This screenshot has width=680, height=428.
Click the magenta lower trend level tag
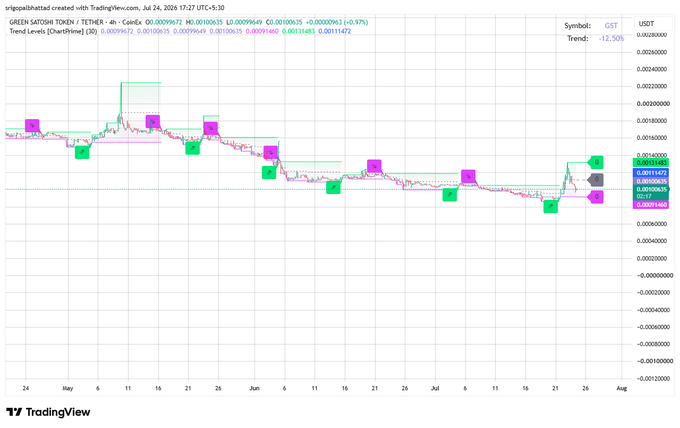(x=595, y=196)
